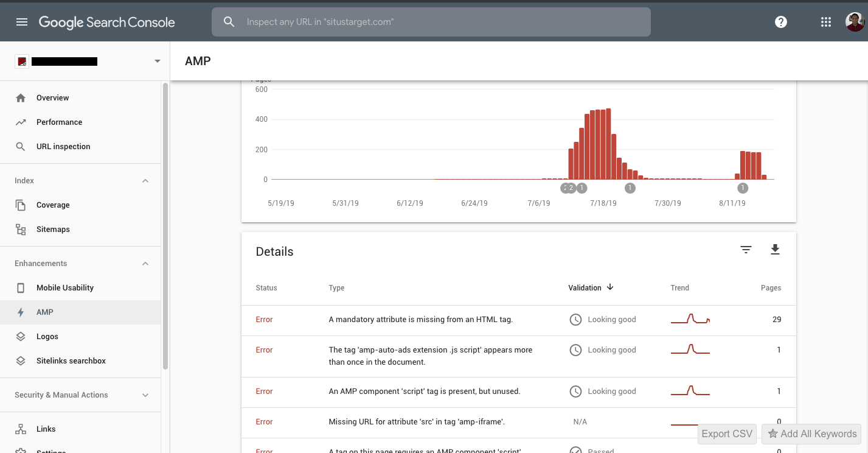Image resolution: width=868 pixels, height=453 pixels.
Task: Click the AMP lightning bolt icon
Action: 21,312
